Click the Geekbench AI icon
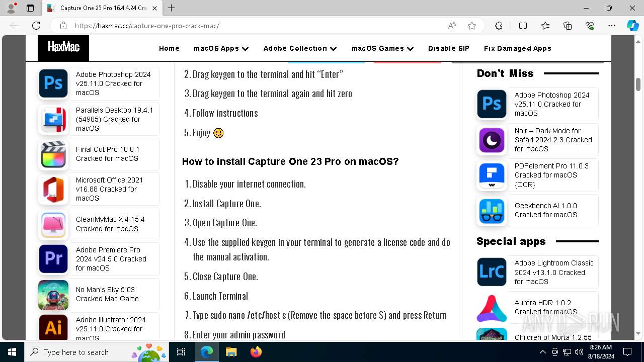The width and height of the screenshot is (644, 362). 492,211
